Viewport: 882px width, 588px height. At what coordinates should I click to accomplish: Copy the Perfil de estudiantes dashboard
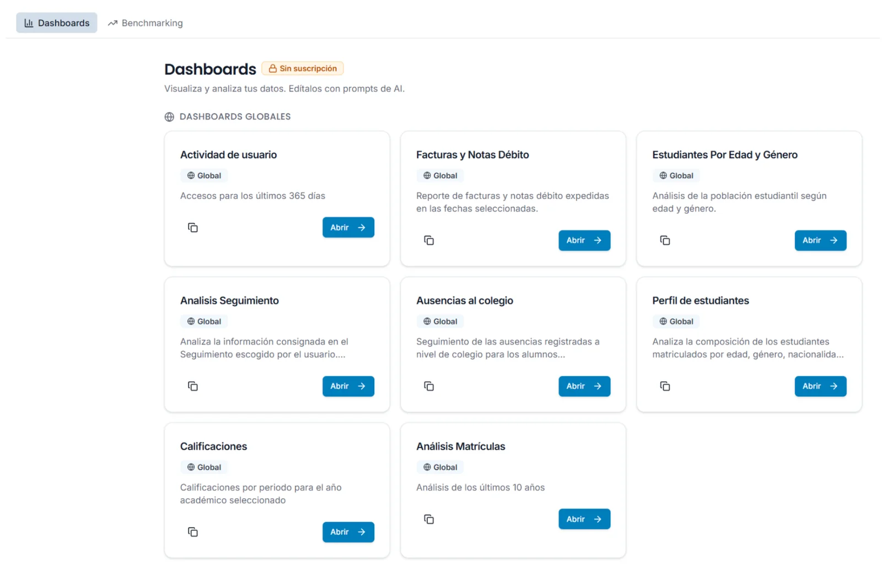click(665, 386)
